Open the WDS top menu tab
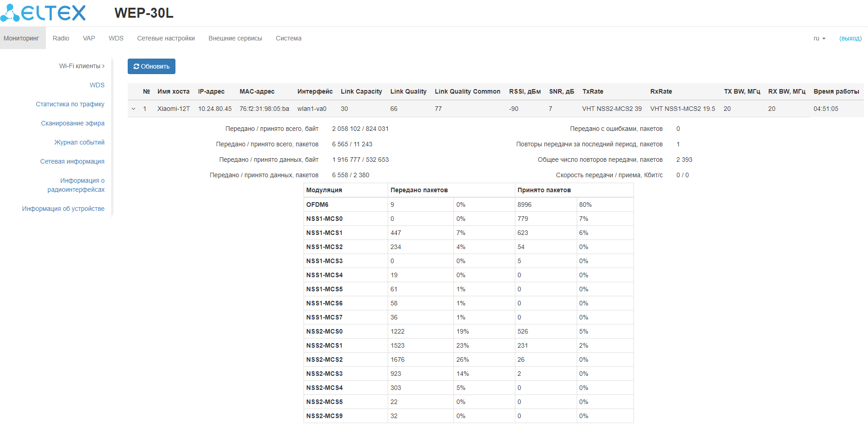This screenshot has width=868, height=424. [x=116, y=39]
